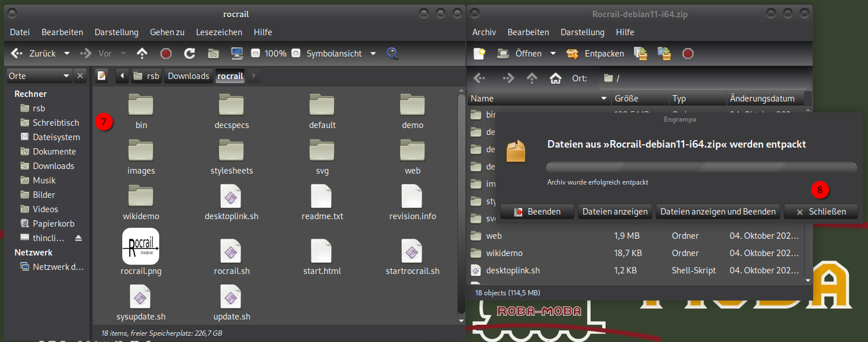Viewport: 868px width, 342px height.
Task: Open the Archiv menu in Engrampa
Action: pos(484,32)
